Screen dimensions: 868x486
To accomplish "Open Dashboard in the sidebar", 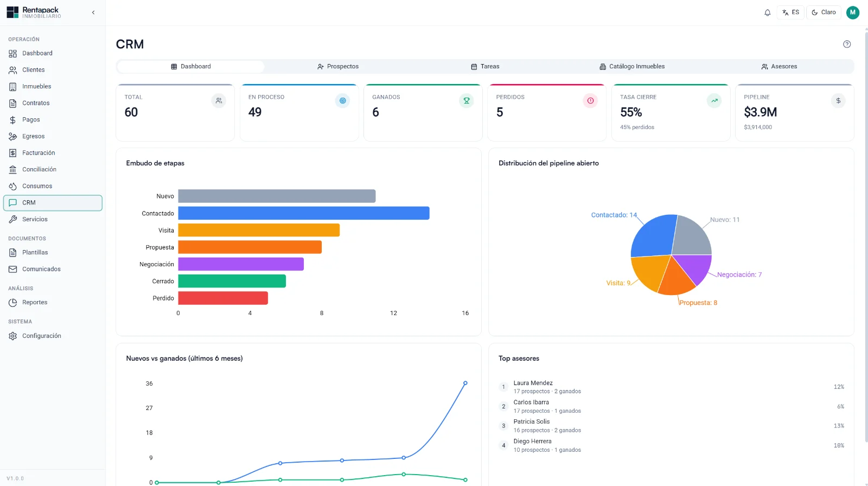I will click(53, 54).
